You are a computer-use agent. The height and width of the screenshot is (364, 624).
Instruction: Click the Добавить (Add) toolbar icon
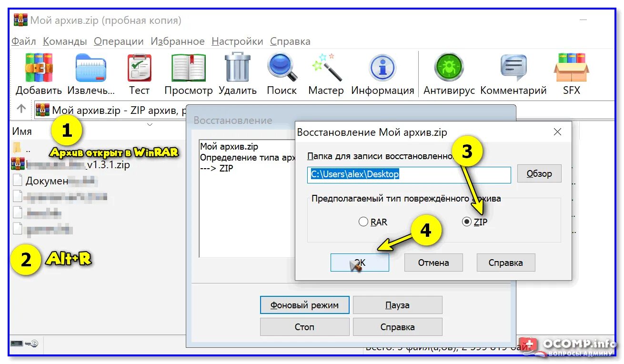click(39, 67)
